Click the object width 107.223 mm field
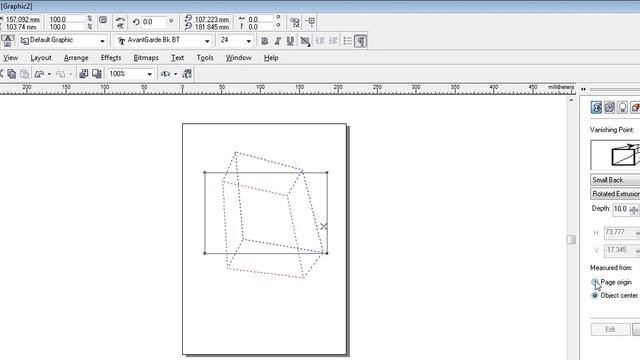640x360 pixels. pos(211,19)
